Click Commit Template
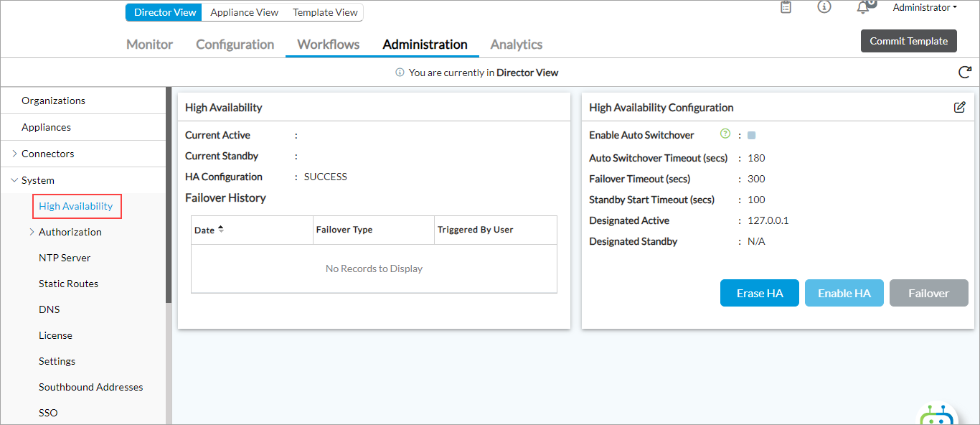 coord(908,41)
